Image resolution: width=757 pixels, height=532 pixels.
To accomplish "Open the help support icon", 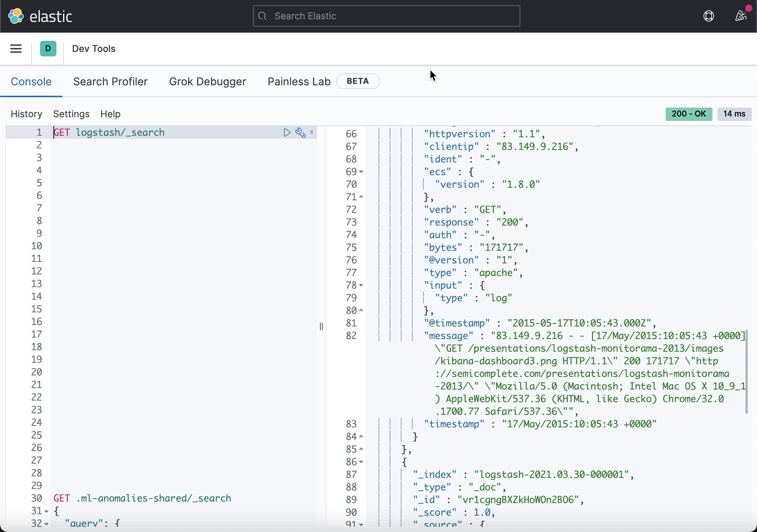I will 708,16.
